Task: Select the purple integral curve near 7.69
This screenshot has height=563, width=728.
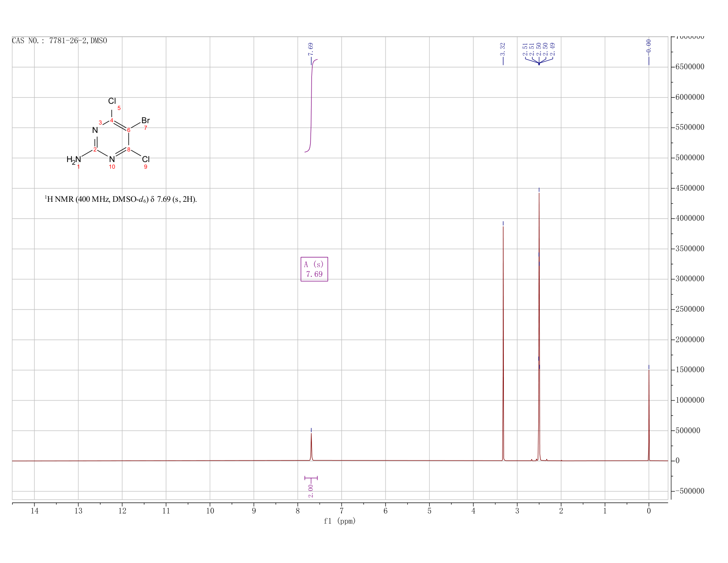Action: click(x=311, y=106)
